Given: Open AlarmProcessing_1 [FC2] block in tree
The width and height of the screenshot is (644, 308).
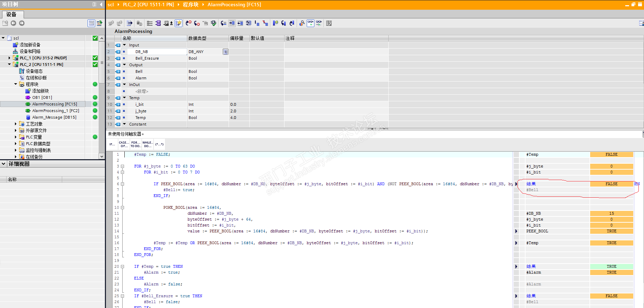Looking at the screenshot, I should click(56, 111).
